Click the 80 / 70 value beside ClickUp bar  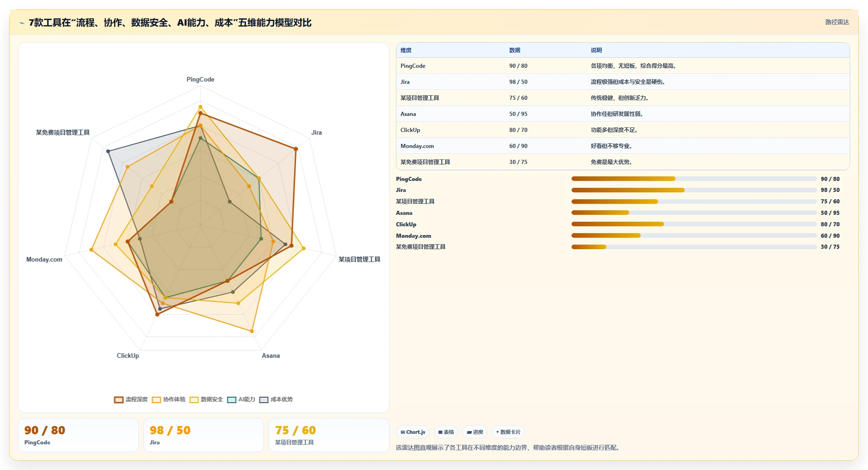point(830,224)
